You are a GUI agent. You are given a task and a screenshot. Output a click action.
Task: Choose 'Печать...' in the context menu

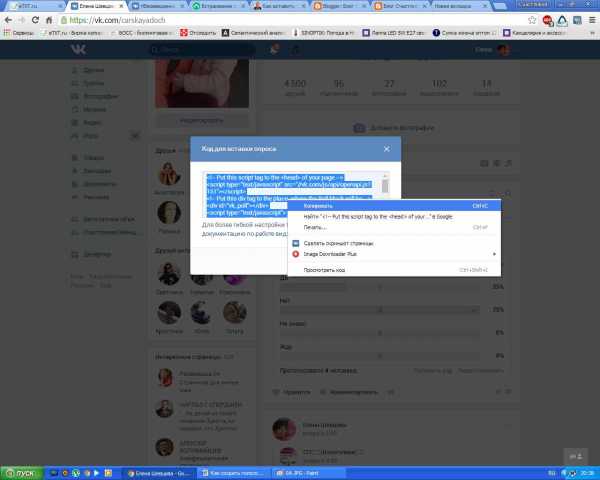394,227
